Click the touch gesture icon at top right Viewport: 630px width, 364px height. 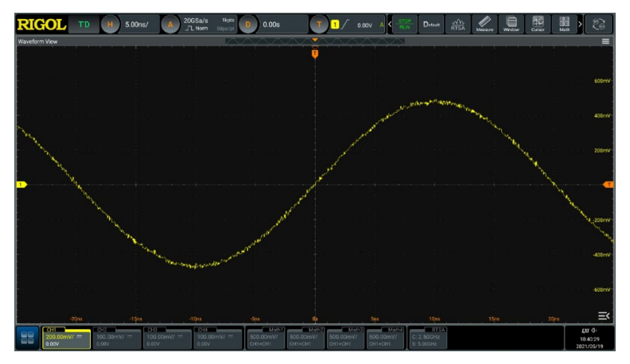tap(603, 25)
